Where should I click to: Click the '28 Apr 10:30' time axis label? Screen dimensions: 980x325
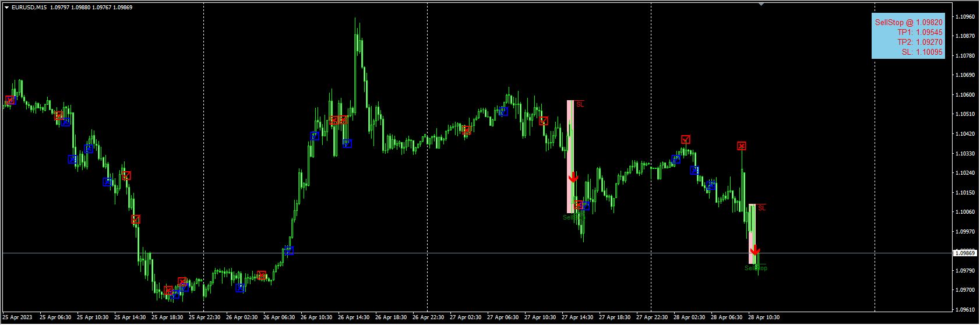(764, 317)
